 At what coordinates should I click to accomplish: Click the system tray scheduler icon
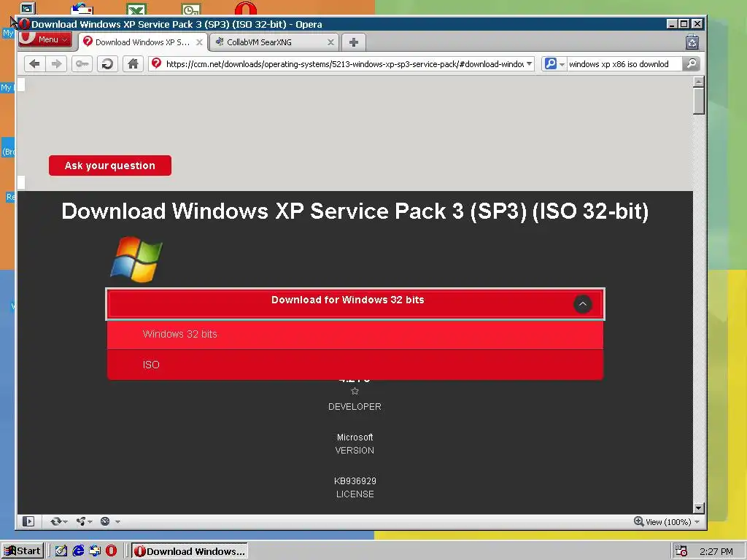pyautogui.click(x=681, y=551)
